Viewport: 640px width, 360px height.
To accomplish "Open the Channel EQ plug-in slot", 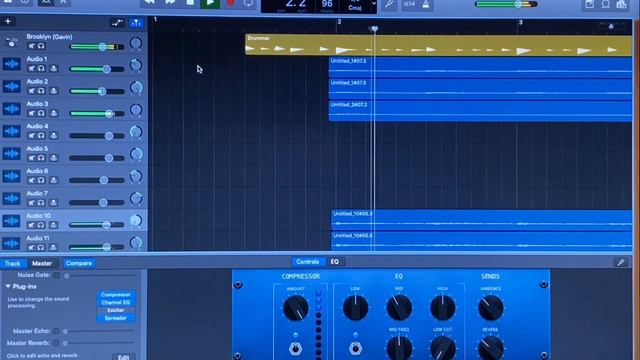I will [x=116, y=302].
